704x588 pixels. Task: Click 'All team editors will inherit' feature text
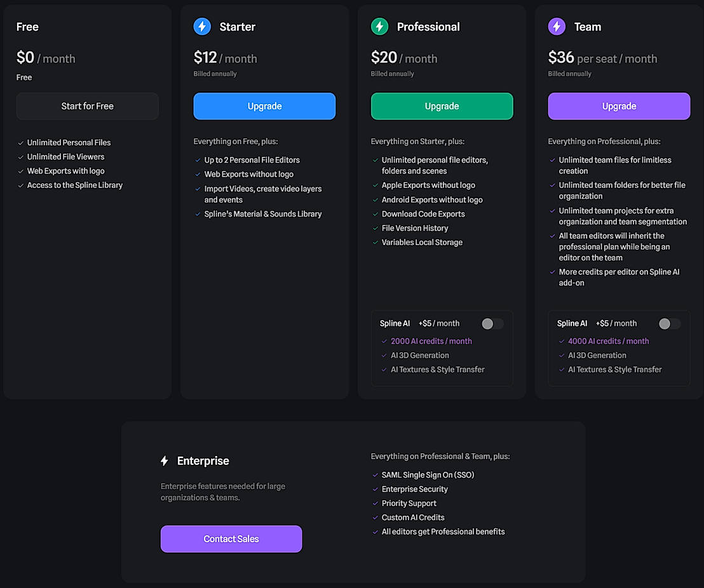(x=614, y=247)
